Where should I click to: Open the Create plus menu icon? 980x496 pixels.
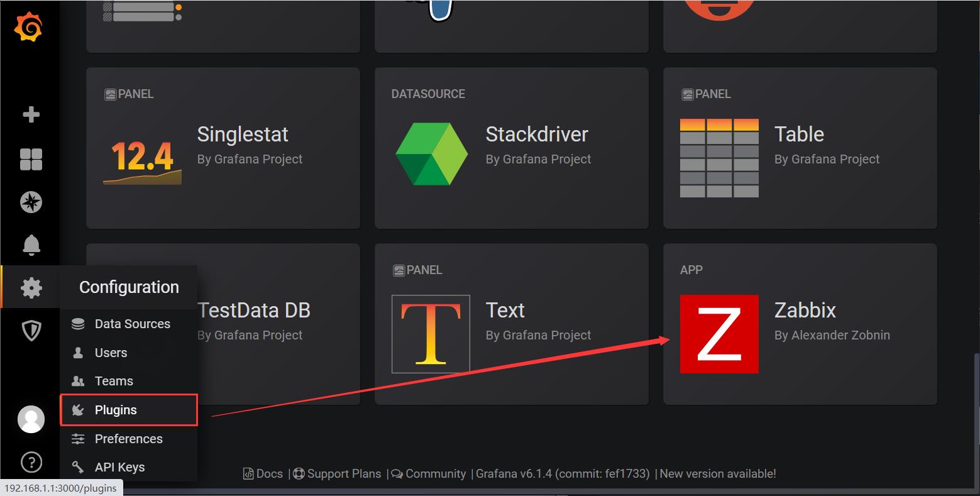point(31,114)
